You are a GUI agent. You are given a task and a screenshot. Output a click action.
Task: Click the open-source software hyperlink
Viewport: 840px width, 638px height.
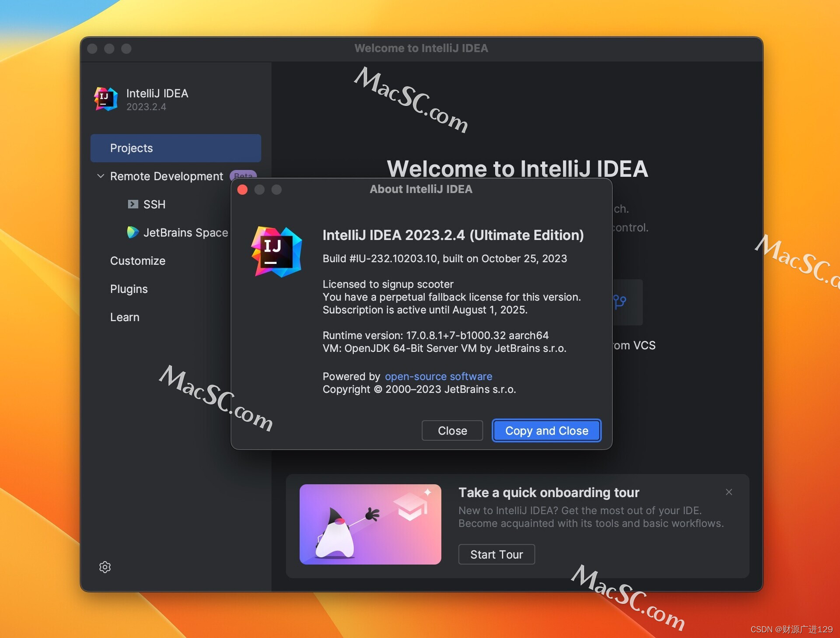coord(438,376)
